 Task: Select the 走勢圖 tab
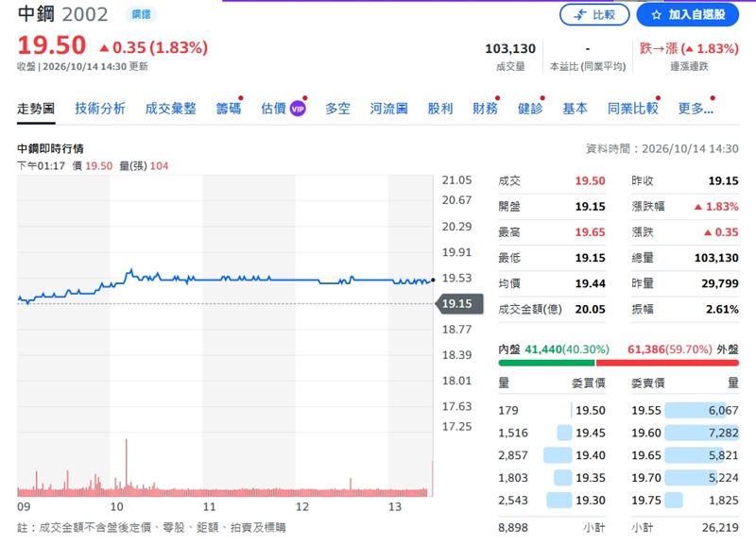pyautogui.click(x=36, y=109)
